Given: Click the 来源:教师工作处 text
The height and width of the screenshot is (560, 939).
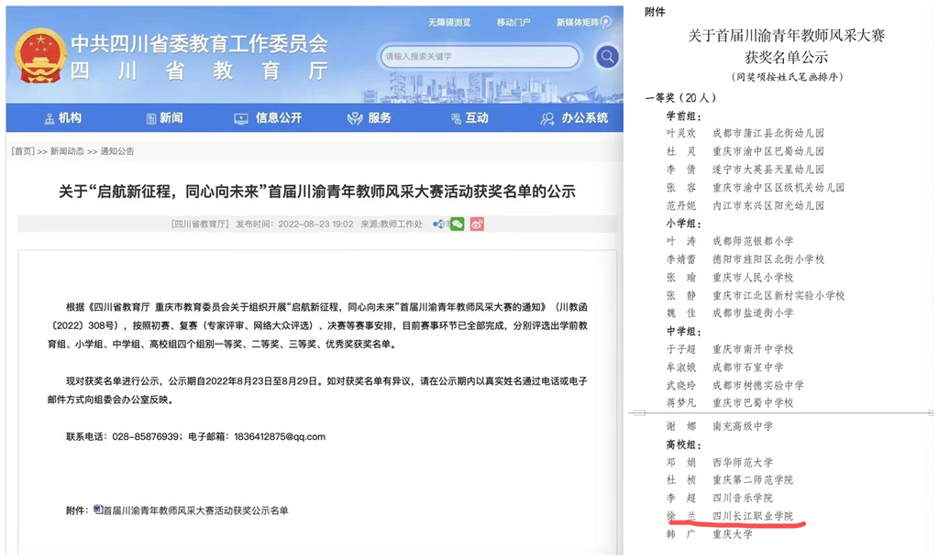Looking at the screenshot, I should pyautogui.click(x=391, y=224).
